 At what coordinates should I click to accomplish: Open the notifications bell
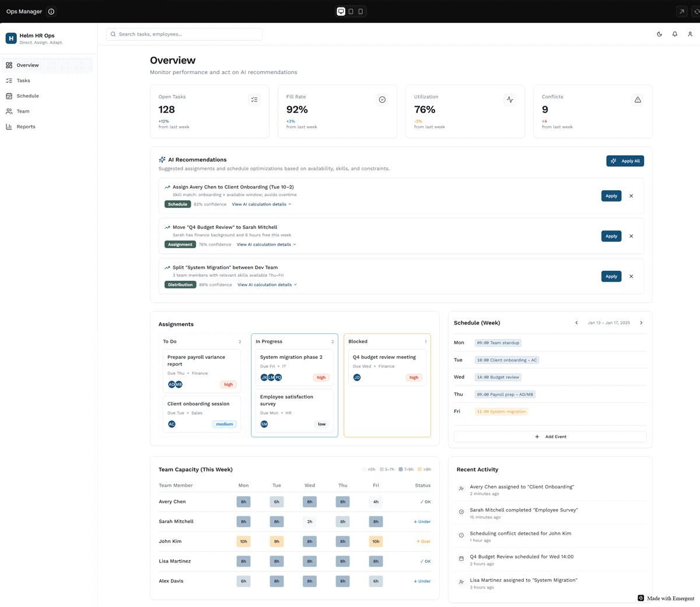click(675, 34)
